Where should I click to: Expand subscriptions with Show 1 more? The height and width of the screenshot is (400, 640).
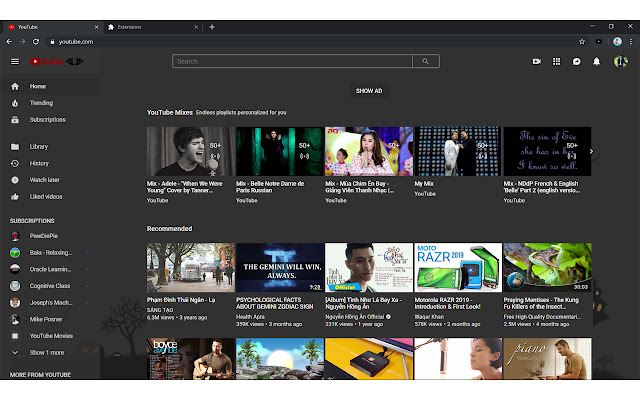pyautogui.click(x=46, y=353)
